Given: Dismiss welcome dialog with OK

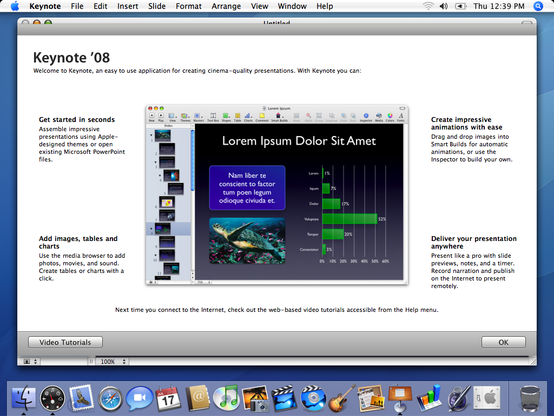Looking at the screenshot, I should coord(503,342).
